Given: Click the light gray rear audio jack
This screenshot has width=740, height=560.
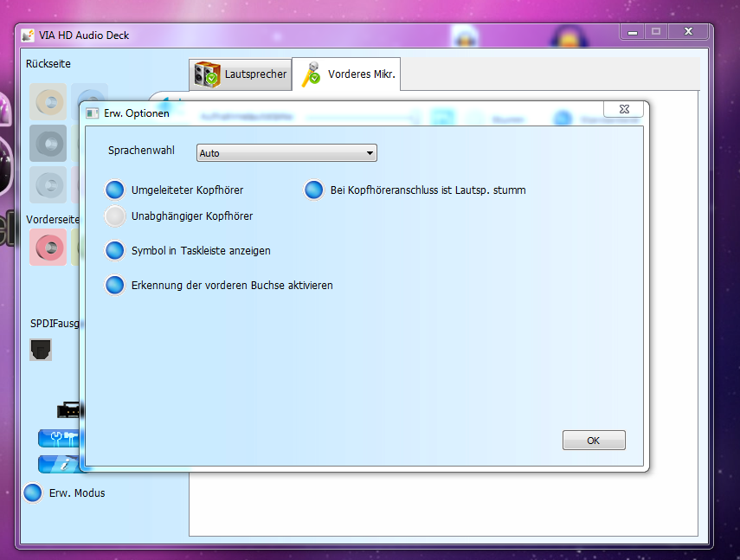Looking at the screenshot, I should 48,185.
